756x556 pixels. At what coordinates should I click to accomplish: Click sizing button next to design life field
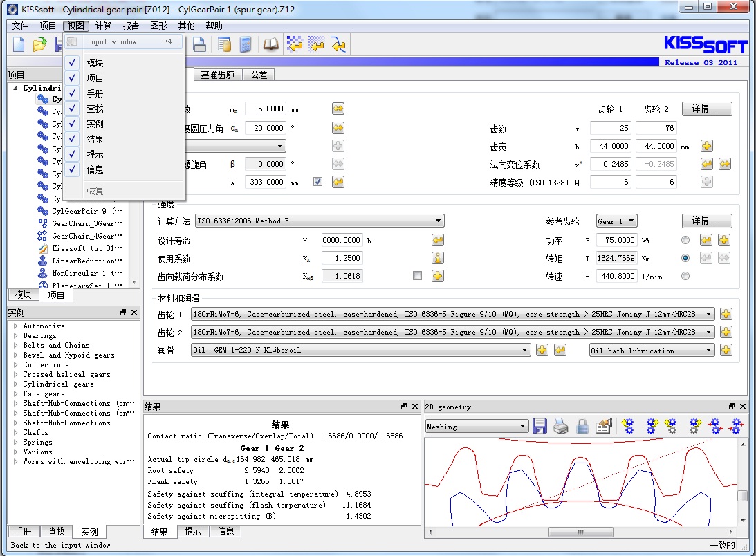438,240
